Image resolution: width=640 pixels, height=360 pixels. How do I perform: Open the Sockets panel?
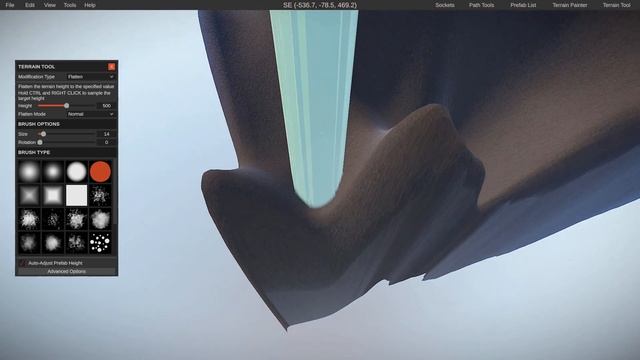[x=445, y=5]
